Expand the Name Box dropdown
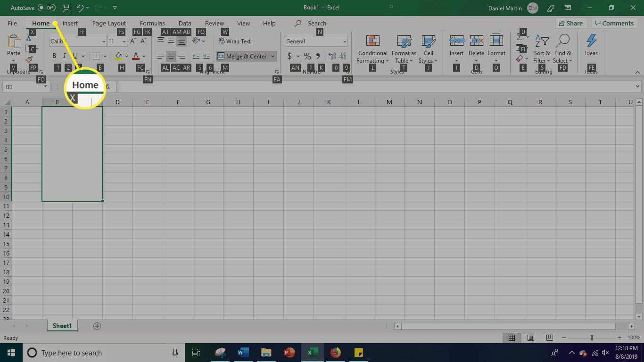This screenshot has width=644, height=362. (46, 87)
